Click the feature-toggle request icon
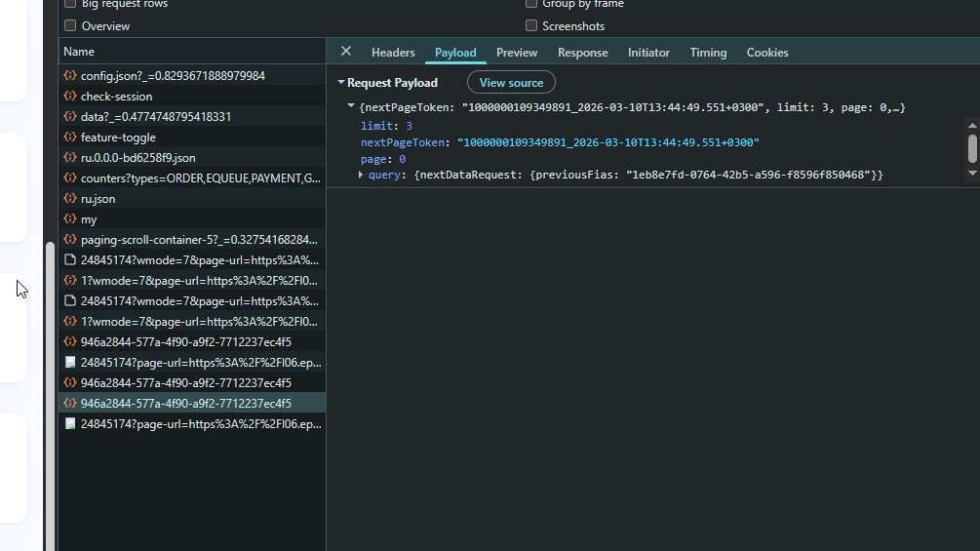The height and width of the screenshot is (551, 980). click(x=70, y=138)
